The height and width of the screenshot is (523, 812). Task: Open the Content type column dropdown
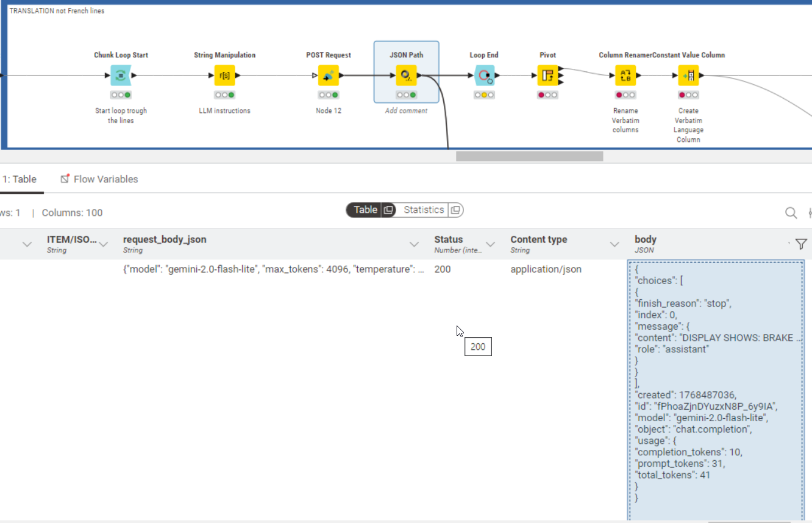click(x=614, y=244)
